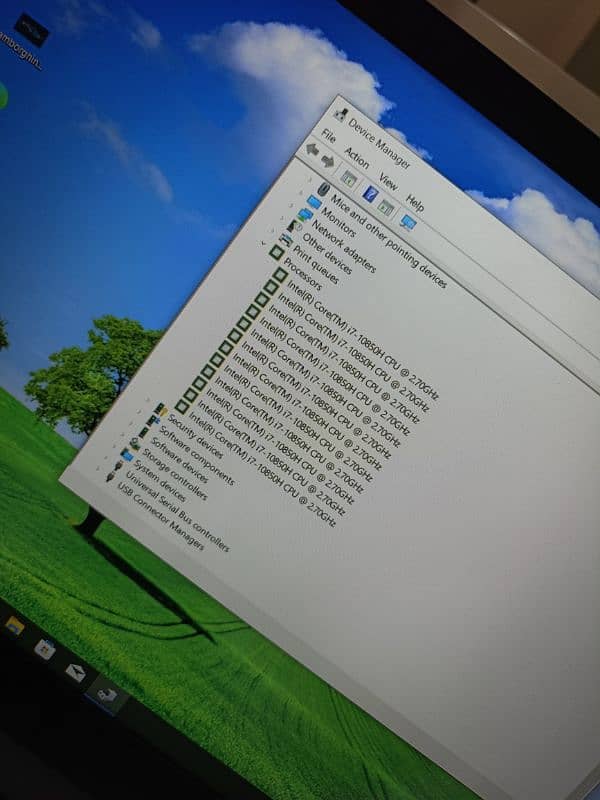The height and width of the screenshot is (800, 600).
Task: Expand the Mice and other pointing devices arrow
Action: click(x=310, y=179)
